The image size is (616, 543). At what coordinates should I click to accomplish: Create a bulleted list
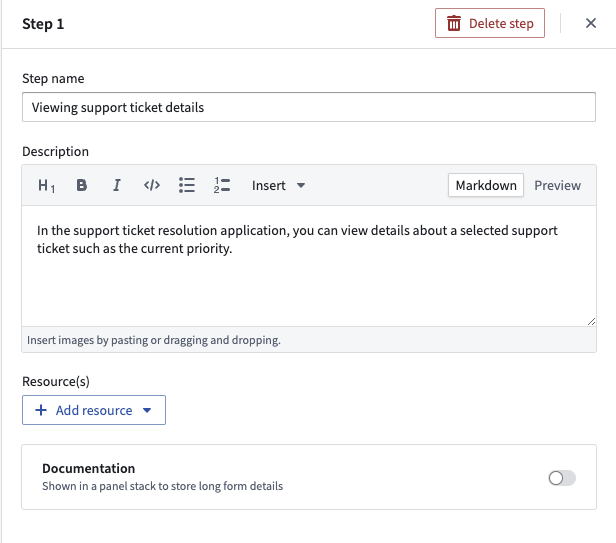click(187, 185)
